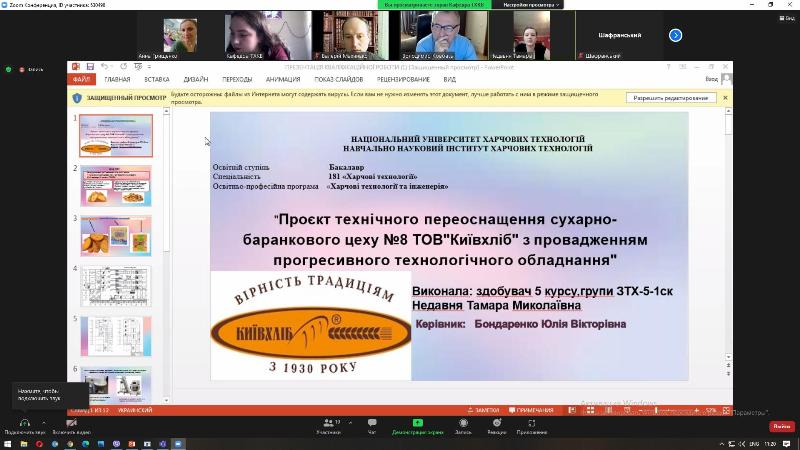Click the Вход sign-in link in PowerPoint
Viewport: 800px width, 450px height.
(x=712, y=80)
